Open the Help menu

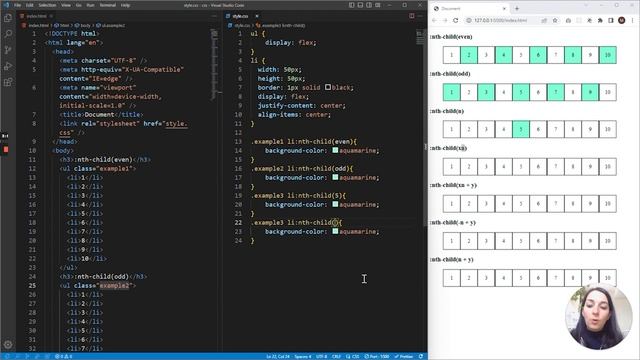[x=125, y=5]
